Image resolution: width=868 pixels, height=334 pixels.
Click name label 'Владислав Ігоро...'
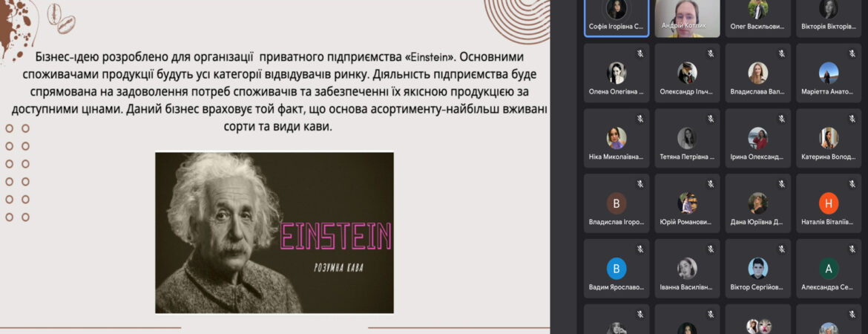coord(616,222)
